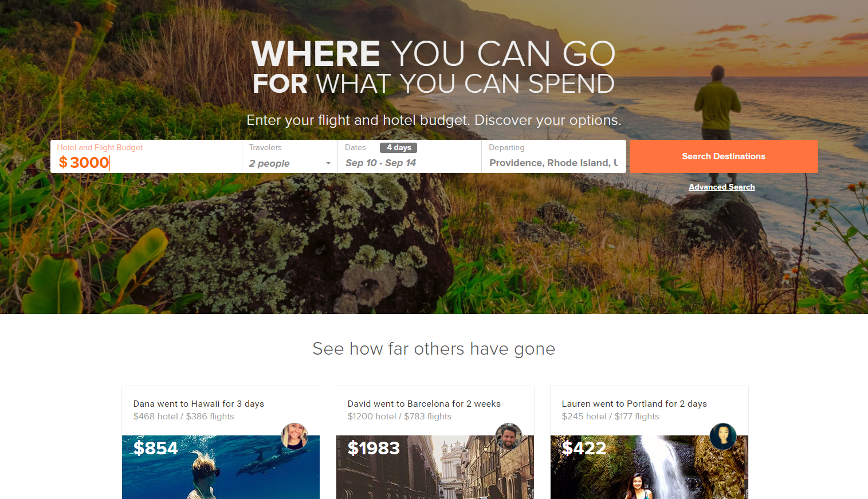Click Dana's profile avatar
The height and width of the screenshot is (499, 868).
pos(294,437)
